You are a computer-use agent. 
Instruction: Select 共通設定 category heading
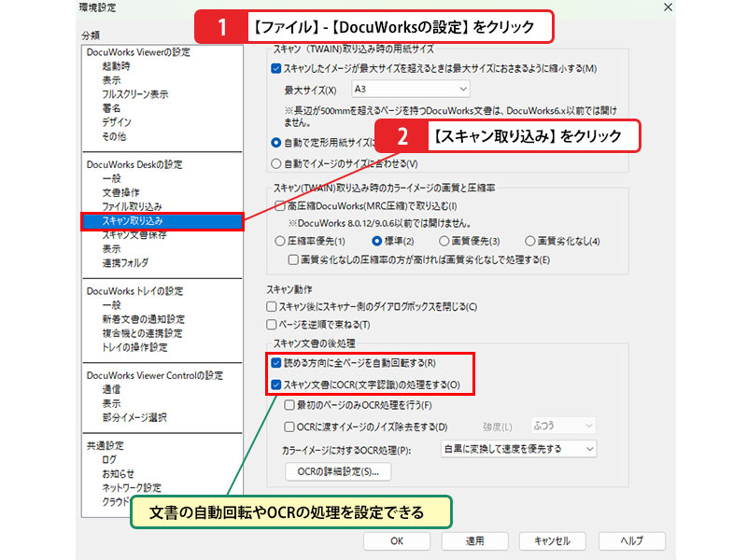[x=106, y=446]
